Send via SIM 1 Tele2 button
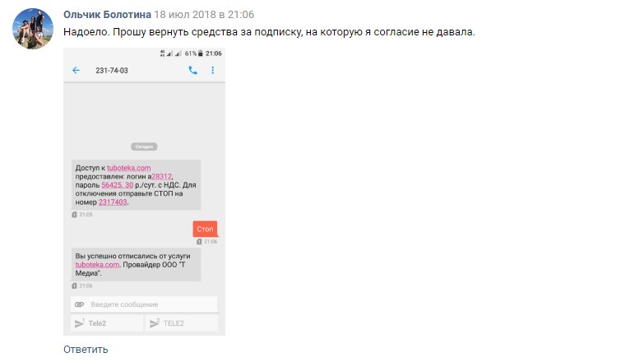 (107, 323)
